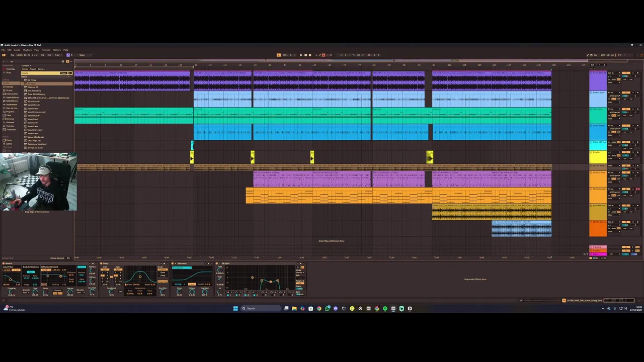This screenshot has width=644, height=362.
Task: Click the Tap tempo button
Action: tap(12, 55)
